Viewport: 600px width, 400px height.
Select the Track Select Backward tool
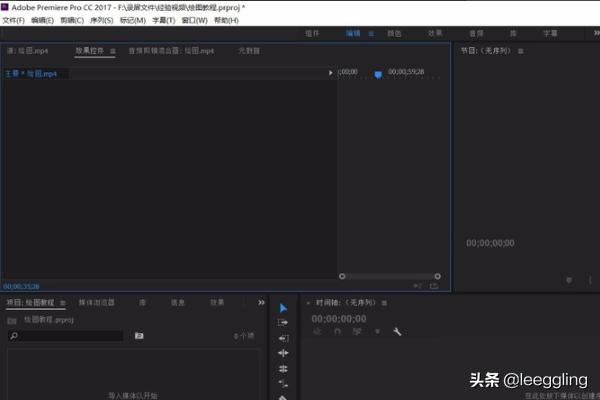283,338
